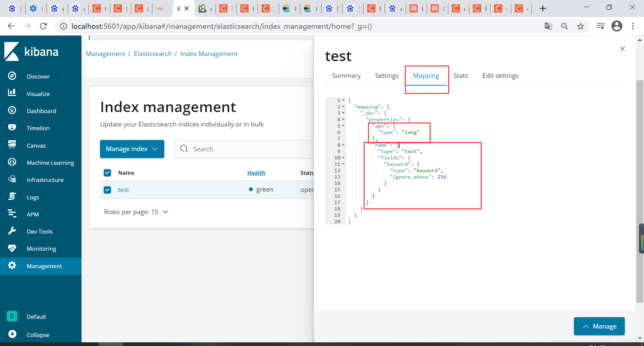Reload the browser page
Screen dimensions: 644x346
pyautogui.click(x=43, y=26)
